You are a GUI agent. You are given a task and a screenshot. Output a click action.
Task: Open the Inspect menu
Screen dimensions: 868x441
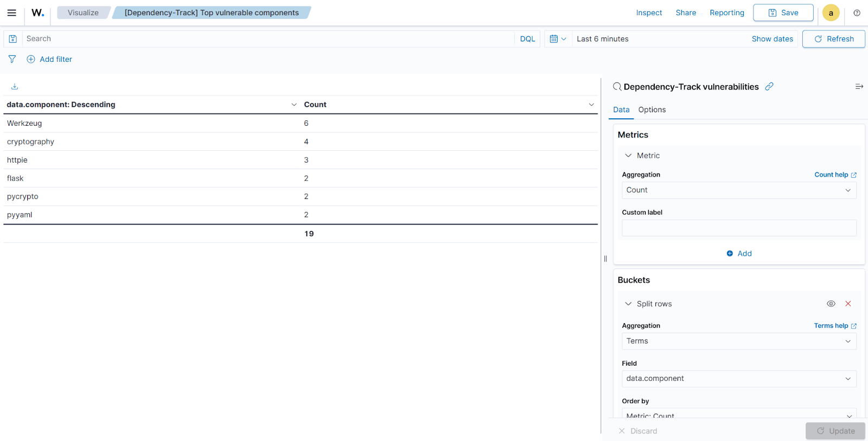[x=649, y=13]
